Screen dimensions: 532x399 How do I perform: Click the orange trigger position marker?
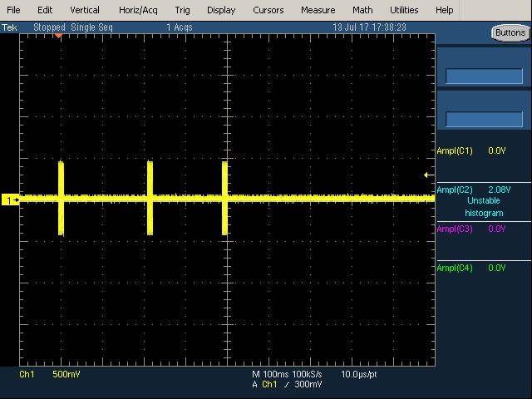(x=59, y=36)
